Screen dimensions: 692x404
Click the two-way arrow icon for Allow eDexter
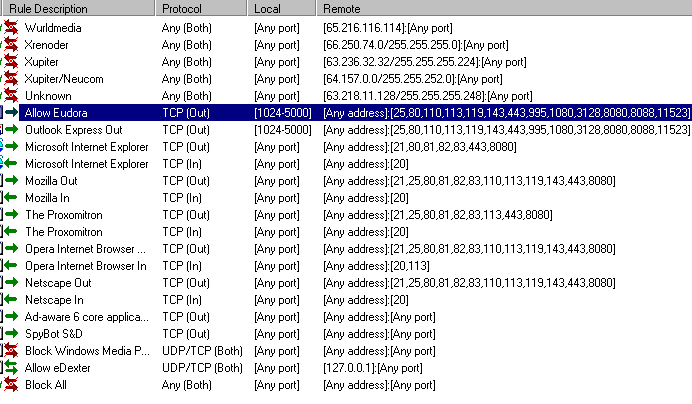click(x=11, y=367)
